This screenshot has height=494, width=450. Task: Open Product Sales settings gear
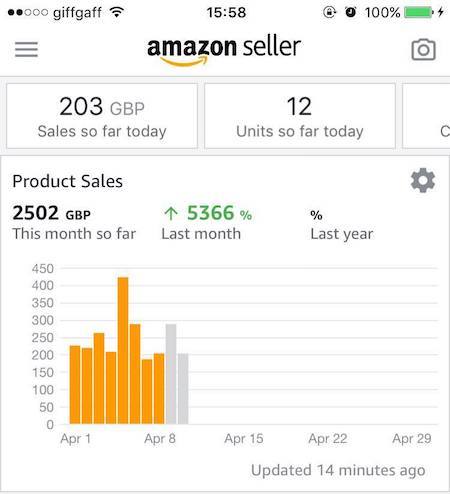[x=423, y=180]
